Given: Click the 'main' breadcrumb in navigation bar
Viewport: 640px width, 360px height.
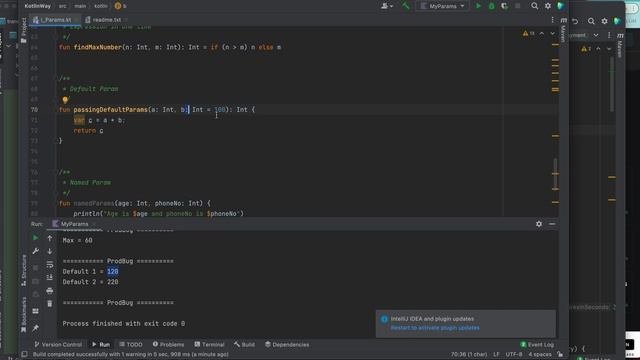Looking at the screenshot, I should (80, 6).
